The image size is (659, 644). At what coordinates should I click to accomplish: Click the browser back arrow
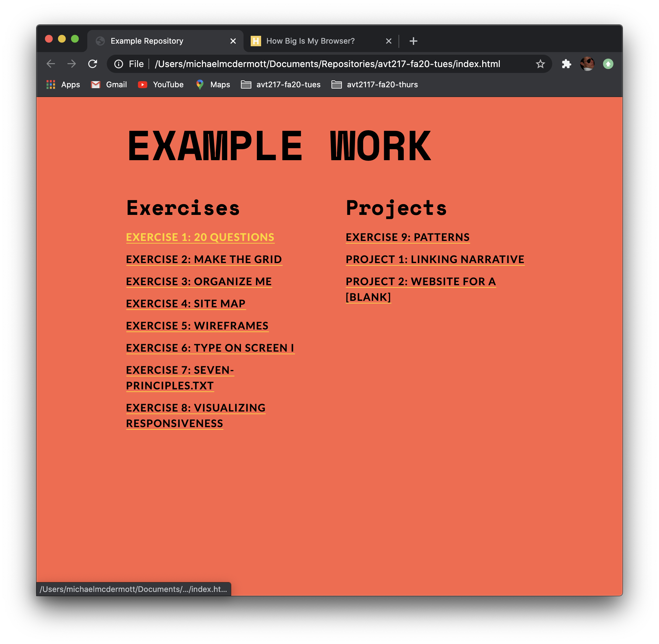(x=51, y=64)
